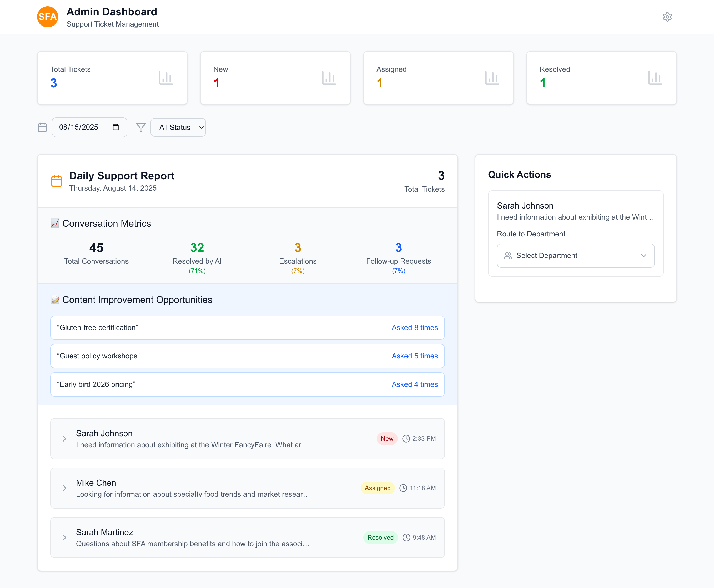The width and height of the screenshot is (714, 588).
Task: Toggle the Assigned badge on Mike Chen's ticket
Action: tap(378, 488)
